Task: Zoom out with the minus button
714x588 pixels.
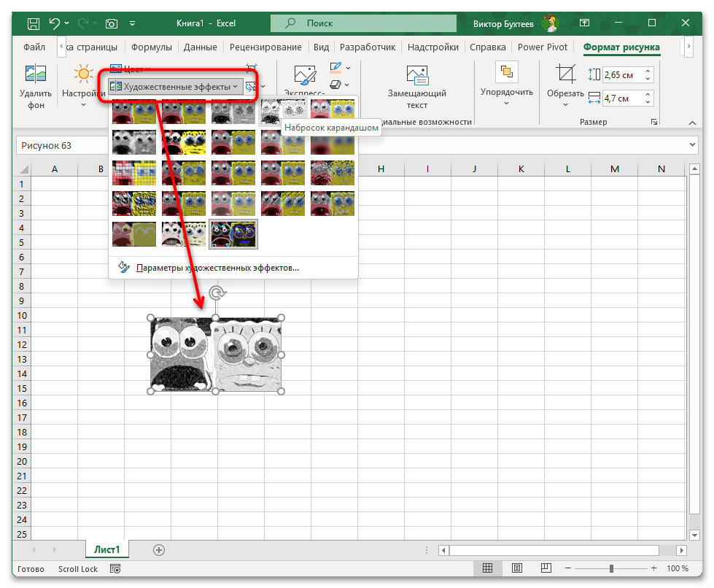Action: pos(568,568)
